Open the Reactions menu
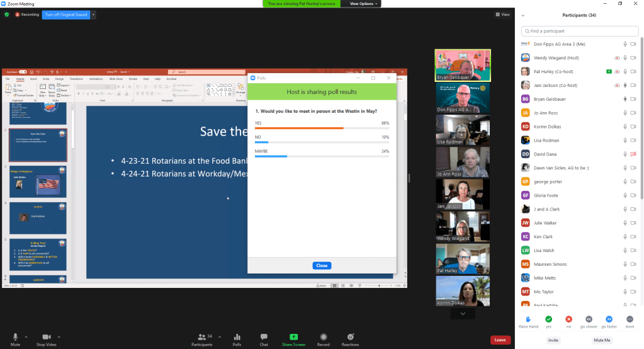 pos(350,337)
